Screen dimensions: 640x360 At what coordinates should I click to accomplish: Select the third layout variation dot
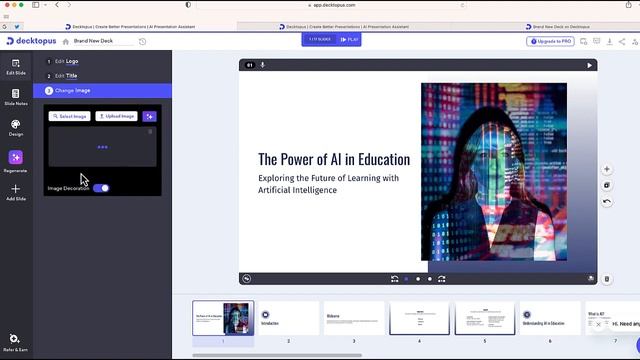pyautogui.click(x=430, y=279)
